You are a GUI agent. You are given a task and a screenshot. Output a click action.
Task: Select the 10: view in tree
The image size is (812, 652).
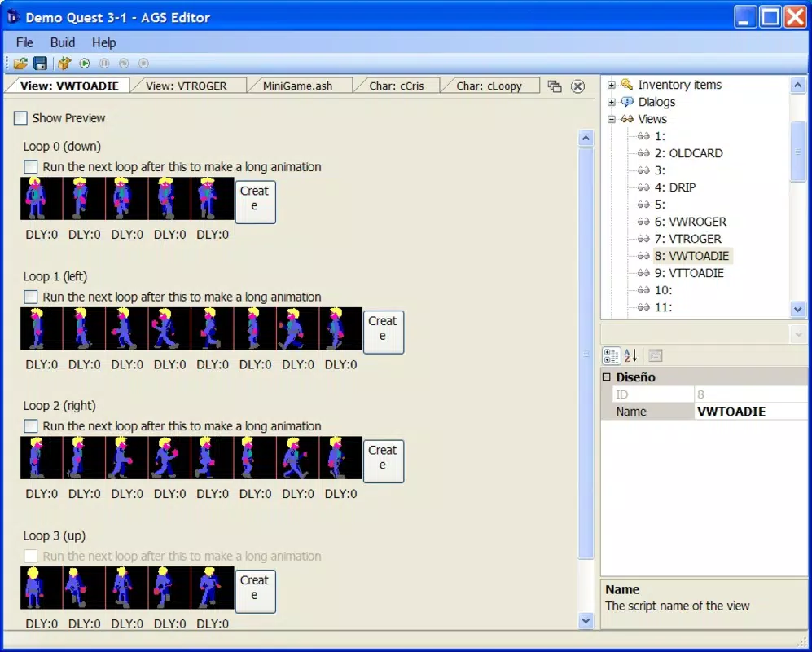[x=664, y=290]
